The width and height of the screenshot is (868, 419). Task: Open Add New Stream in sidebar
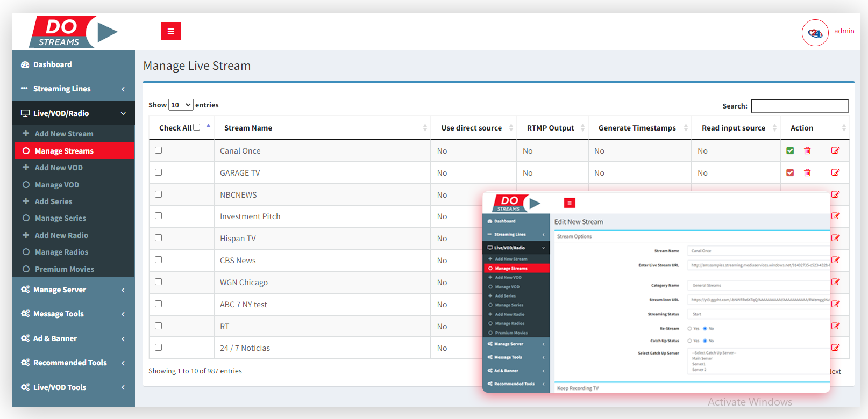pyautogui.click(x=64, y=134)
